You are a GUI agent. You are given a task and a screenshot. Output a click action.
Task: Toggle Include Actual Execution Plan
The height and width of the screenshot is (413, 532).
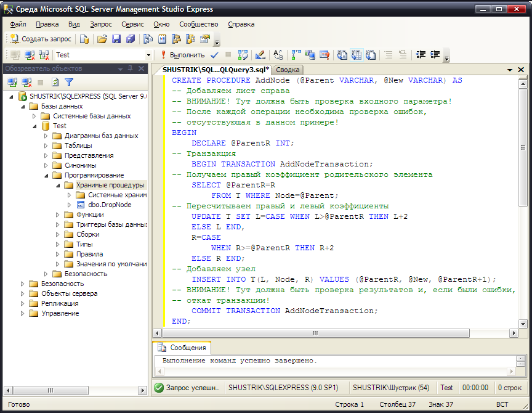(x=296, y=55)
